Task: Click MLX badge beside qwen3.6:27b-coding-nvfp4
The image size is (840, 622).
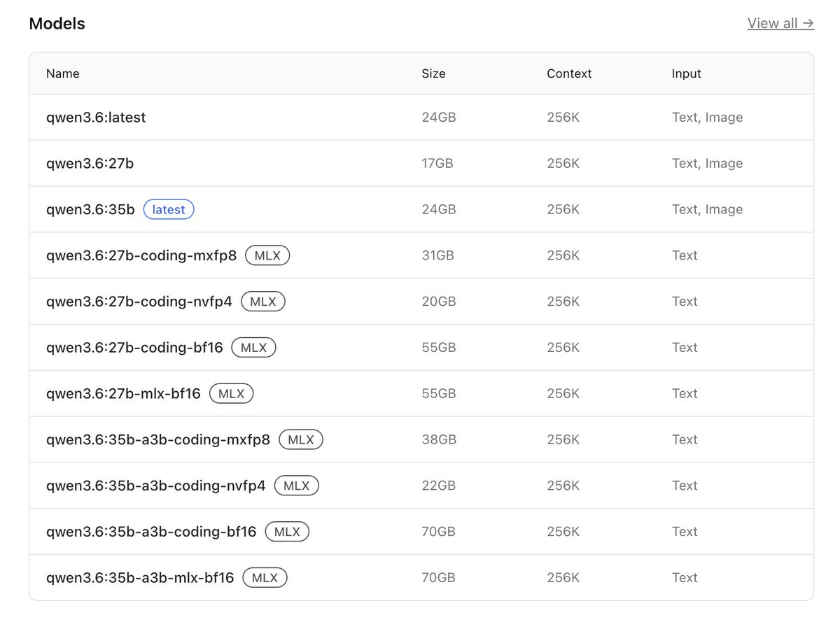Action: point(263,302)
